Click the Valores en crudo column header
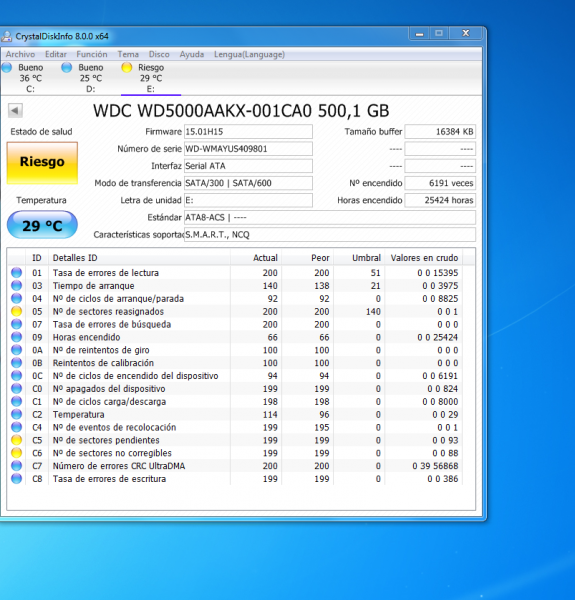The height and width of the screenshot is (600, 575). (424, 258)
